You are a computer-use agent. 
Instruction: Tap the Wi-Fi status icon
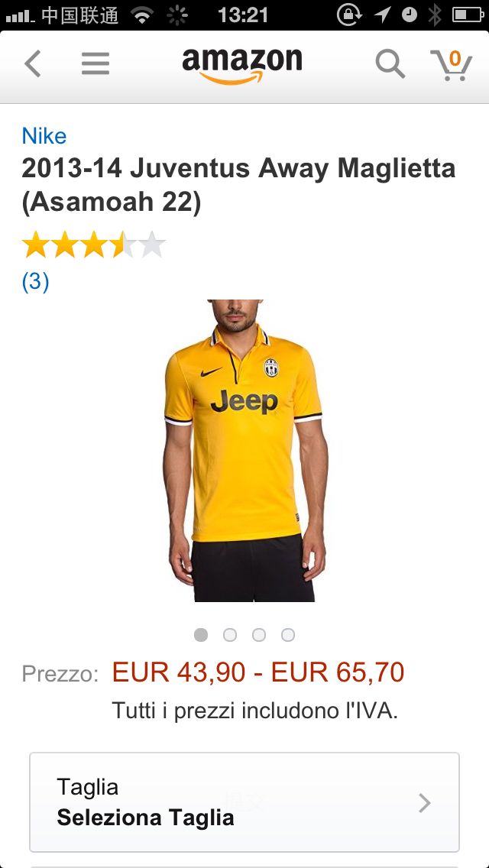point(143,15)
